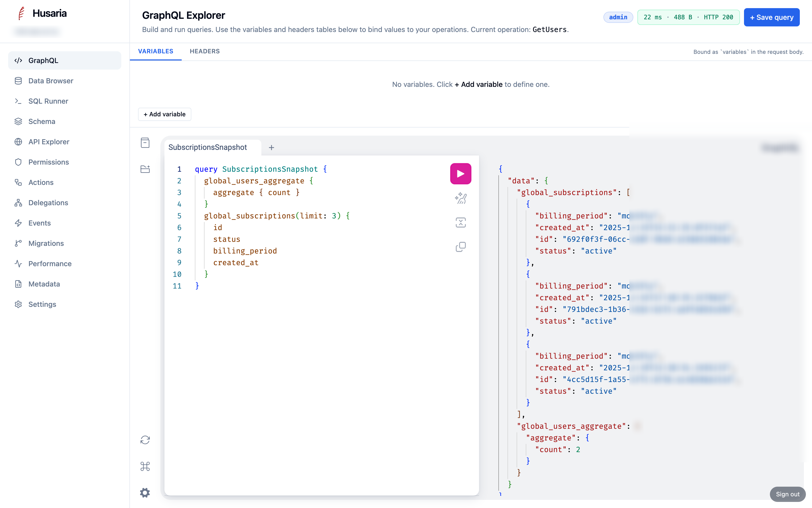Click the Schema layers icon

click(x=18, y=122)
